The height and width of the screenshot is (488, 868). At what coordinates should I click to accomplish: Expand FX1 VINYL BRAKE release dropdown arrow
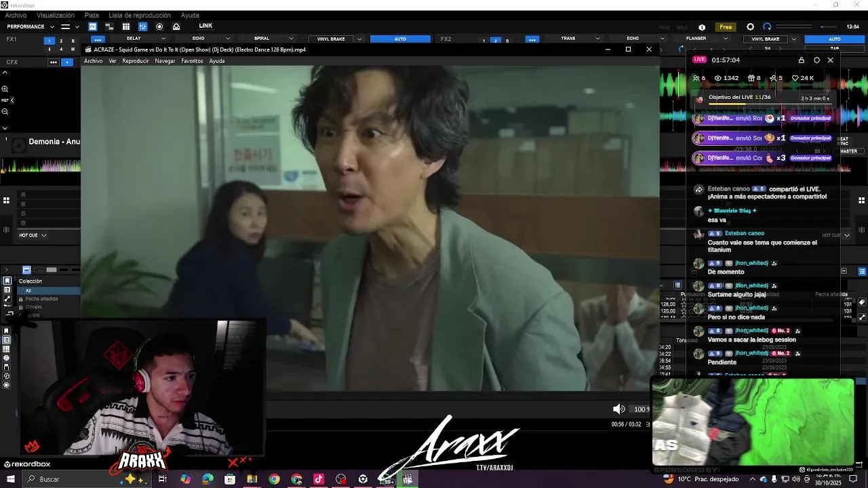(x=359, y=39)
